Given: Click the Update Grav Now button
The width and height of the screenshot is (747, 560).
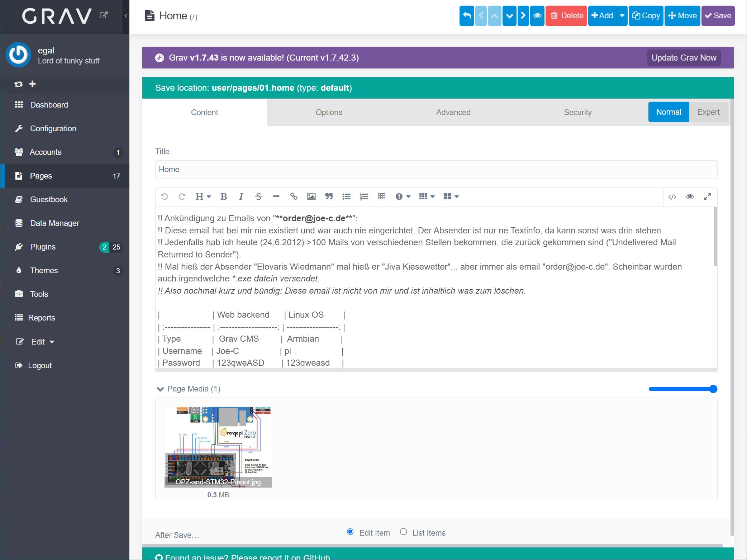Looking at the screenshot, I should pyautogui.click(x=684, y=58).
